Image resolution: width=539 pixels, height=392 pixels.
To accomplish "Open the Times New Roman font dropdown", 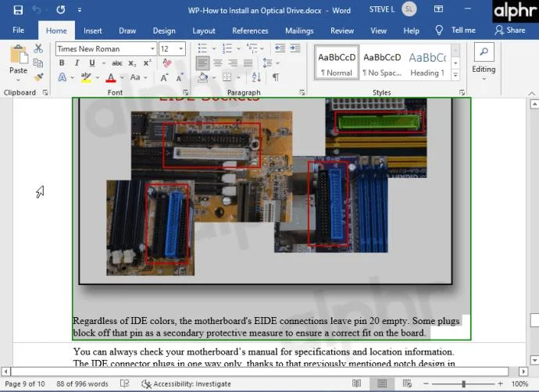I will 152,48.
